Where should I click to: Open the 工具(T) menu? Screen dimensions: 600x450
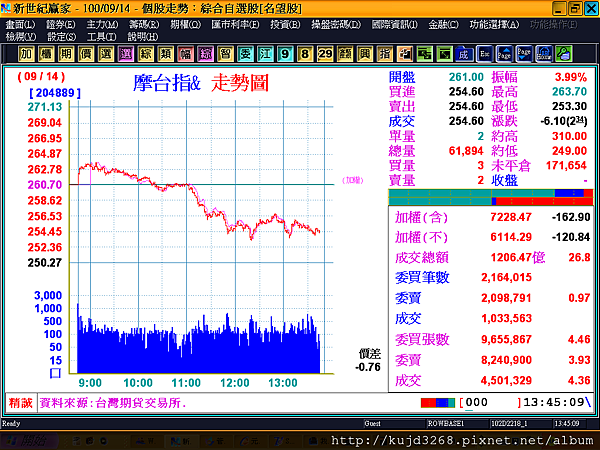click(x=101, y=37)
